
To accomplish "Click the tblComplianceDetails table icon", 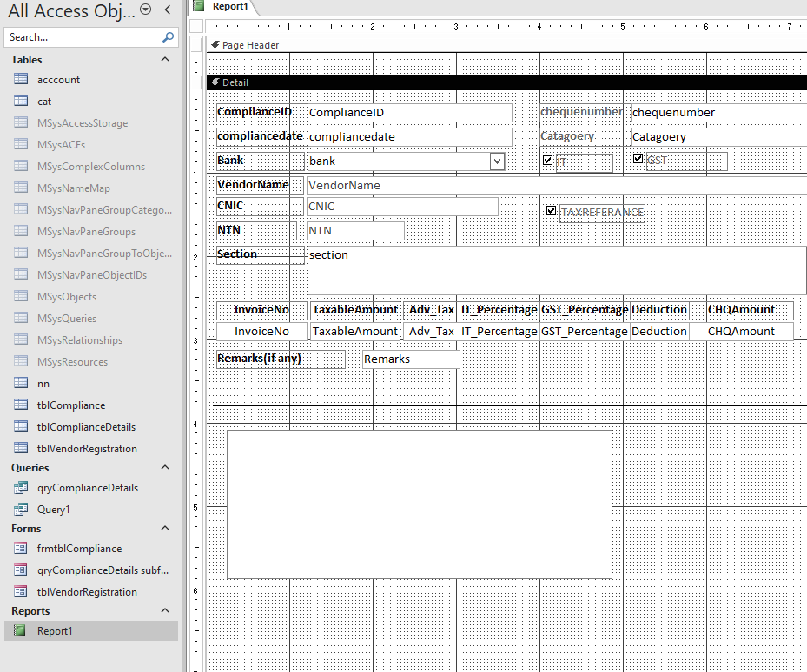I will click(21, 426).
